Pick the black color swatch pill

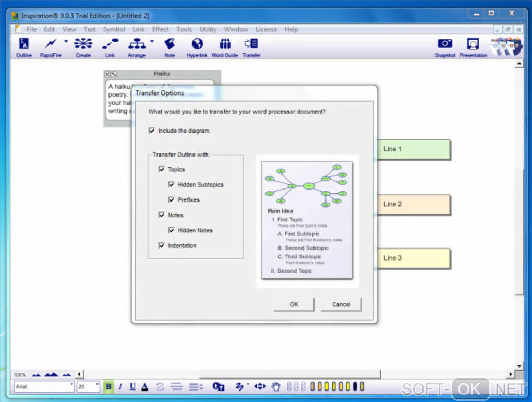(x=355, y=386)
